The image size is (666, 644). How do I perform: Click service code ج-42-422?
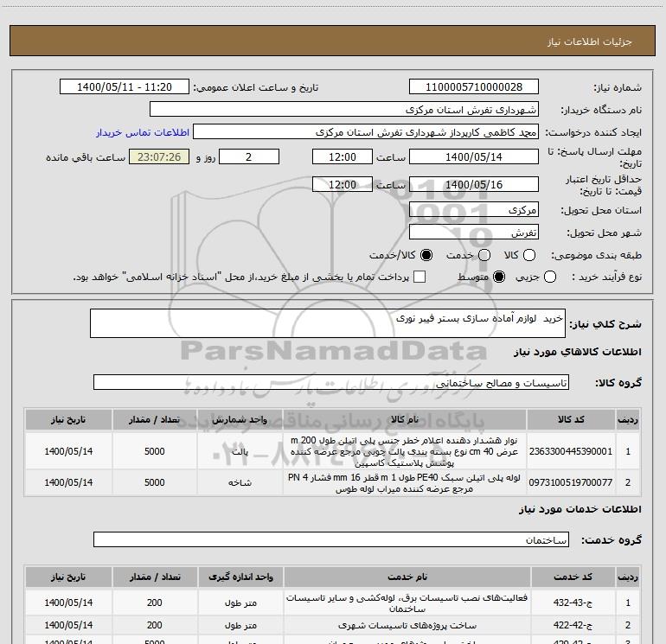573,625
